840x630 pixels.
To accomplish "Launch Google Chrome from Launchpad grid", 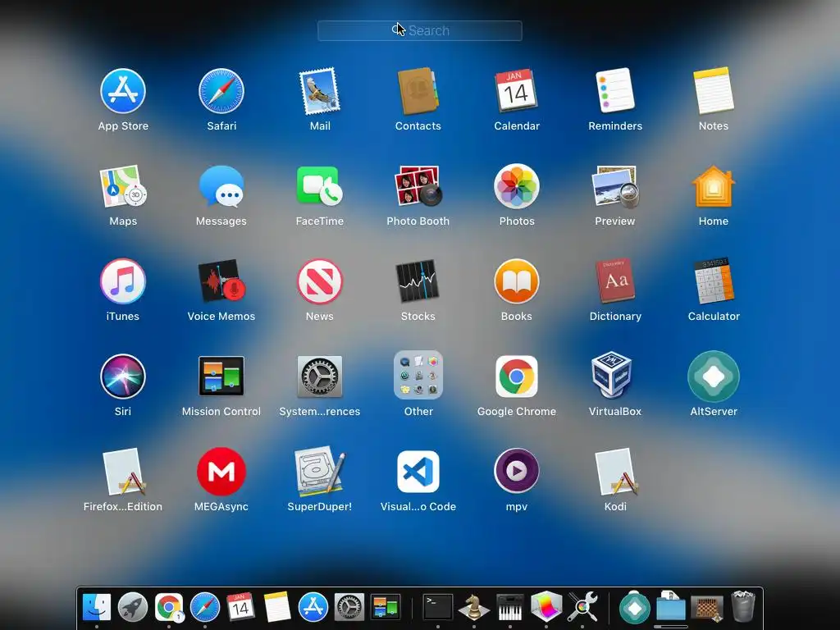I will (x=517, y=377).
